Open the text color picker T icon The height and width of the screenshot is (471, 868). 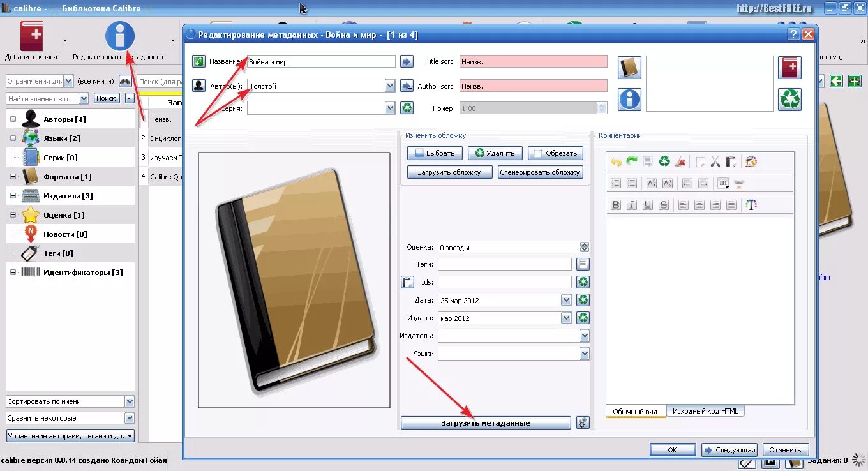pos(751,205)
